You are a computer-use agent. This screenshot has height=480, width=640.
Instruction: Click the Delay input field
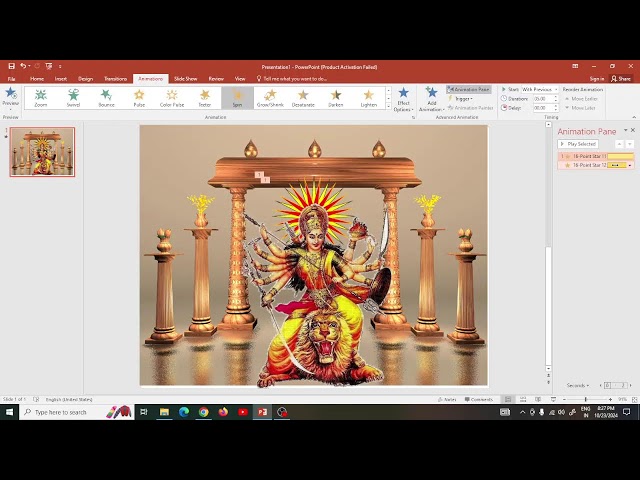(x=543, y=108)
